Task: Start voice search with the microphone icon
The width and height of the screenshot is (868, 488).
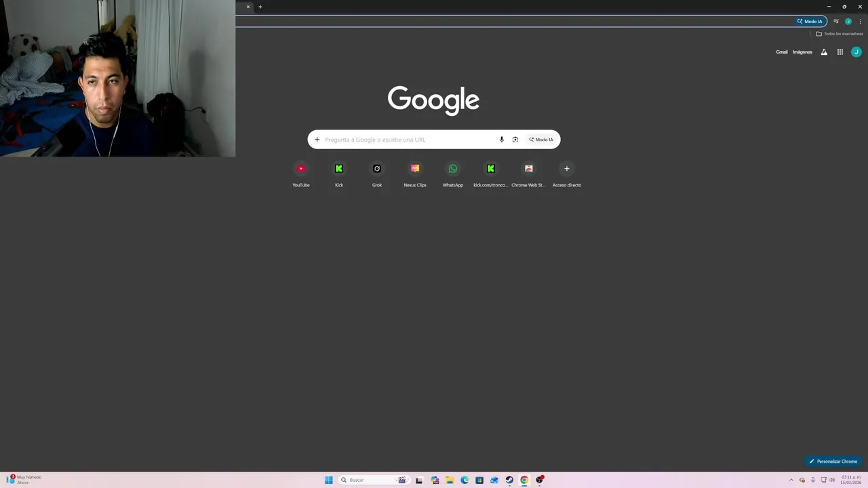Action: point(502,140)
